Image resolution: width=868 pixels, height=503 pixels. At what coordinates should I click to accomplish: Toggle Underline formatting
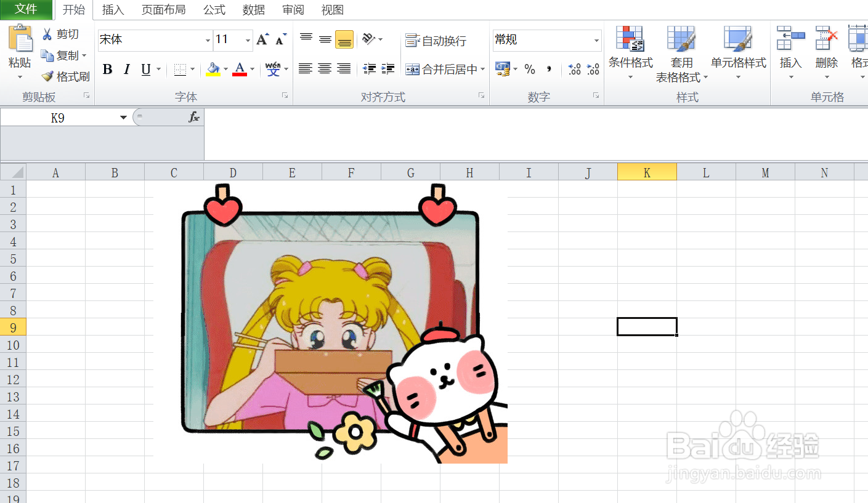click(x=146, y=70)
